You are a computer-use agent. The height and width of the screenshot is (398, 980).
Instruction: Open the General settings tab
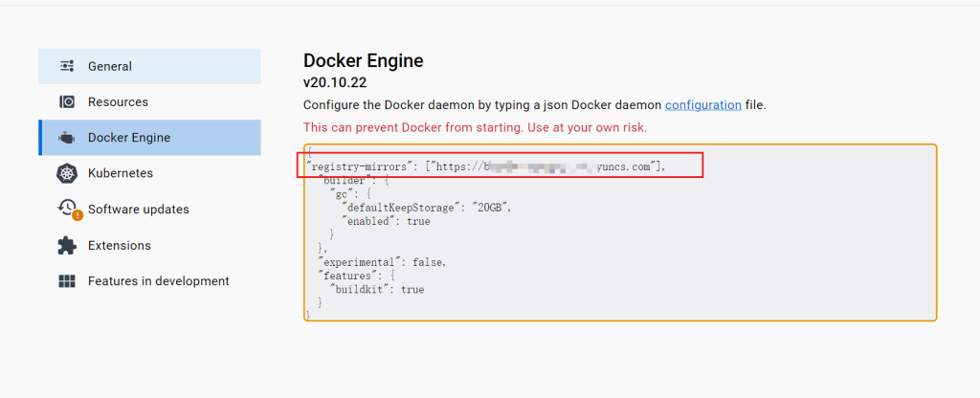(110, 66)
